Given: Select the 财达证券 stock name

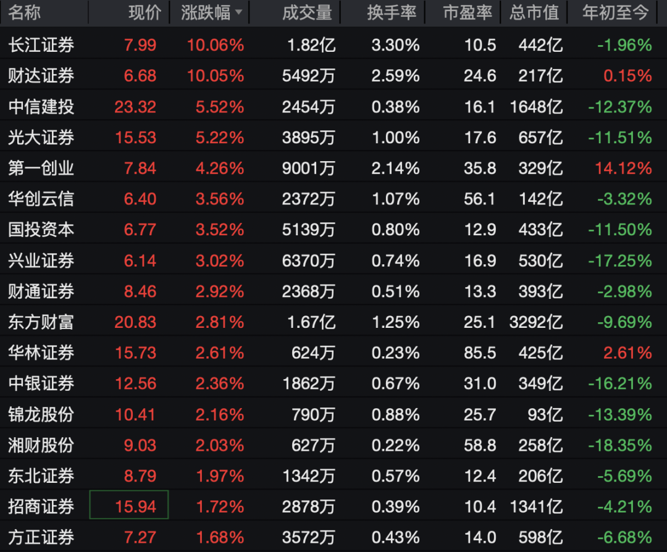Looking at the screenshot, I should [41, 75].
